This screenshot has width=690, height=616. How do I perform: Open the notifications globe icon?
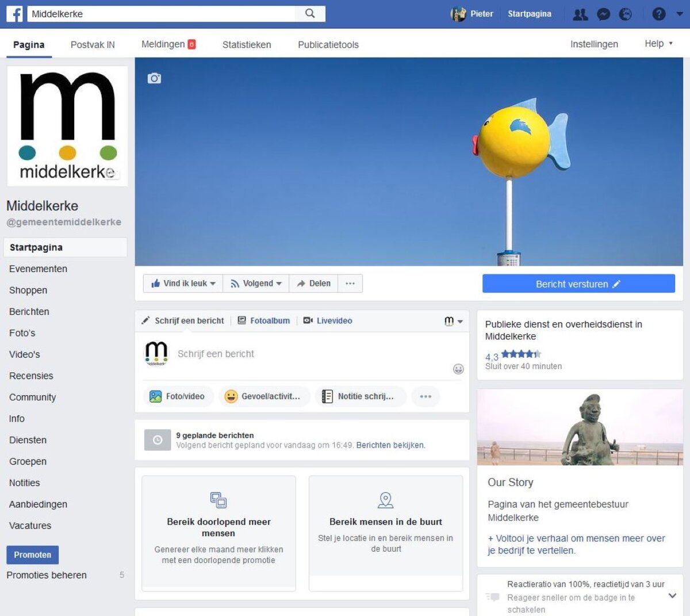coord(626,14)
